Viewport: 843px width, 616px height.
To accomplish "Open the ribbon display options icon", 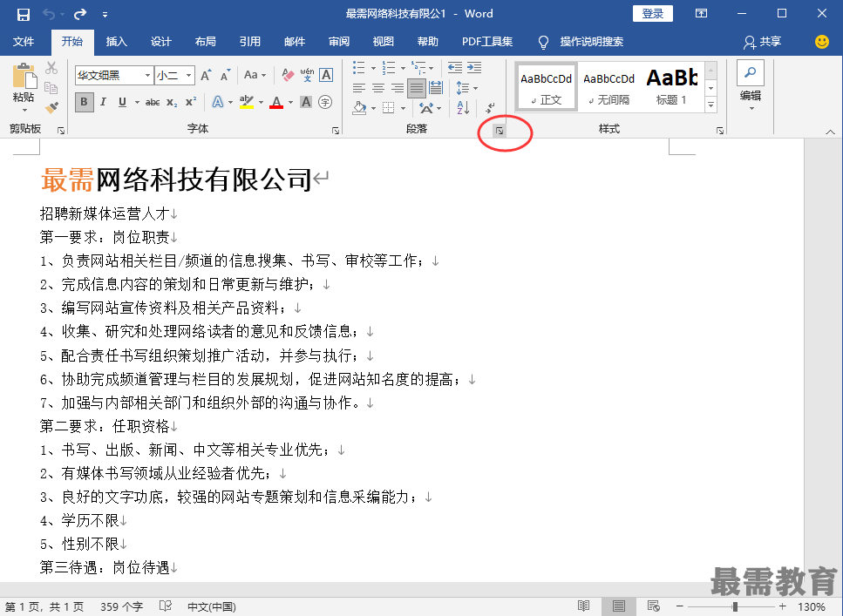I will [x=701, y=13].
